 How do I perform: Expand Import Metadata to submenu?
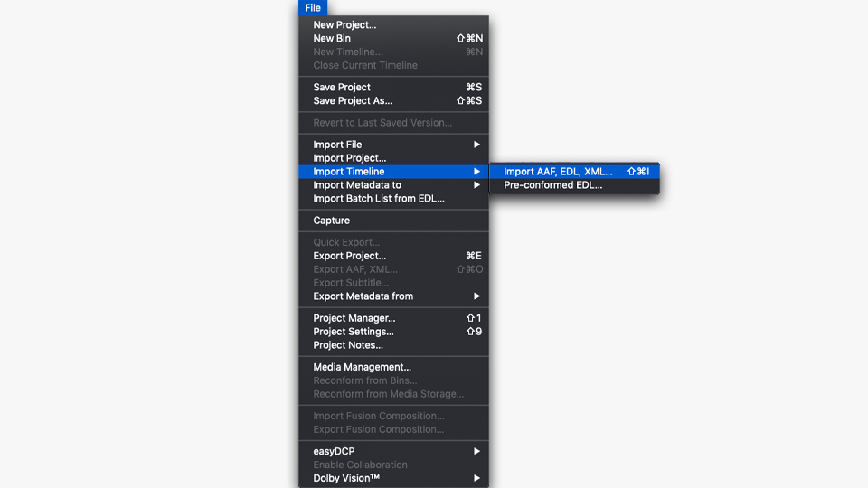click(357, 185)
